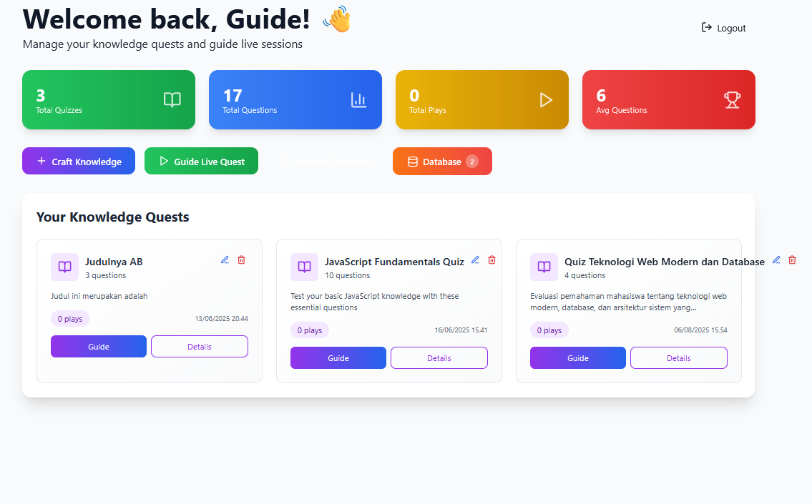
Task: Start a session with Guide Live Quest
Action: pyautogui.click(x=201, y=162)
